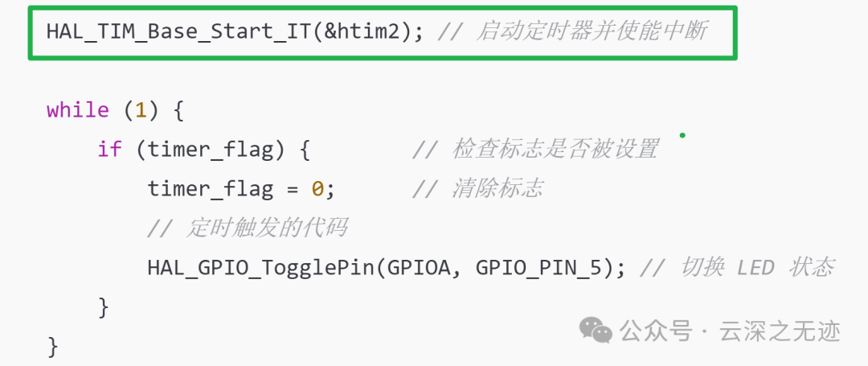The height and width of the screenshot is (366, 868).
Task: Click the green-boxed HAL_TIM_Base_Start_IT line
Action: click(383, 33)
